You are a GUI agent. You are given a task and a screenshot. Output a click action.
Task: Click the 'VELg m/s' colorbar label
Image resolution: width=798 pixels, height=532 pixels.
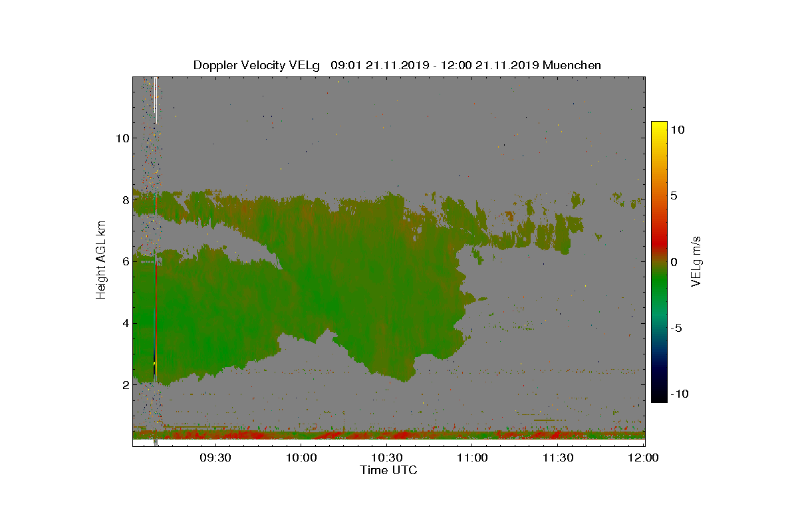point(696,261)
